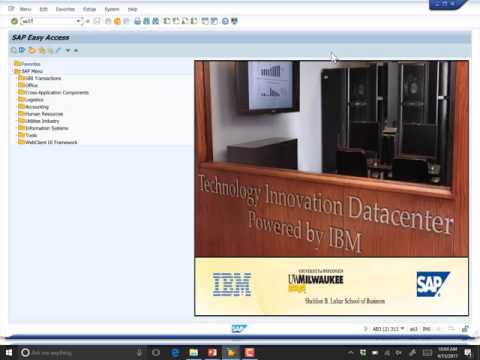
Task: Click the Move Favorites Down arrow
Action: pyautogui.click(x=68, y=51)
